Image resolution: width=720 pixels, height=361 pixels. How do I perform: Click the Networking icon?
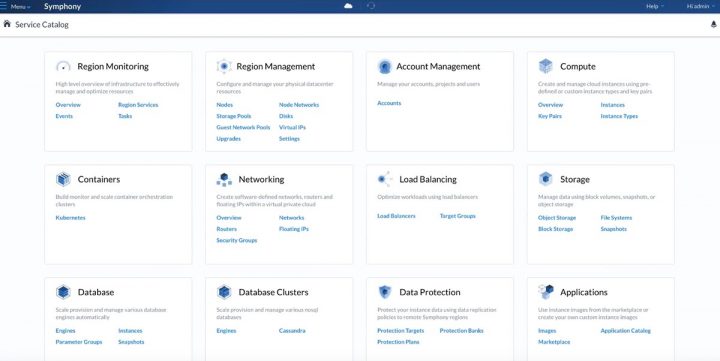click(224, 180)
